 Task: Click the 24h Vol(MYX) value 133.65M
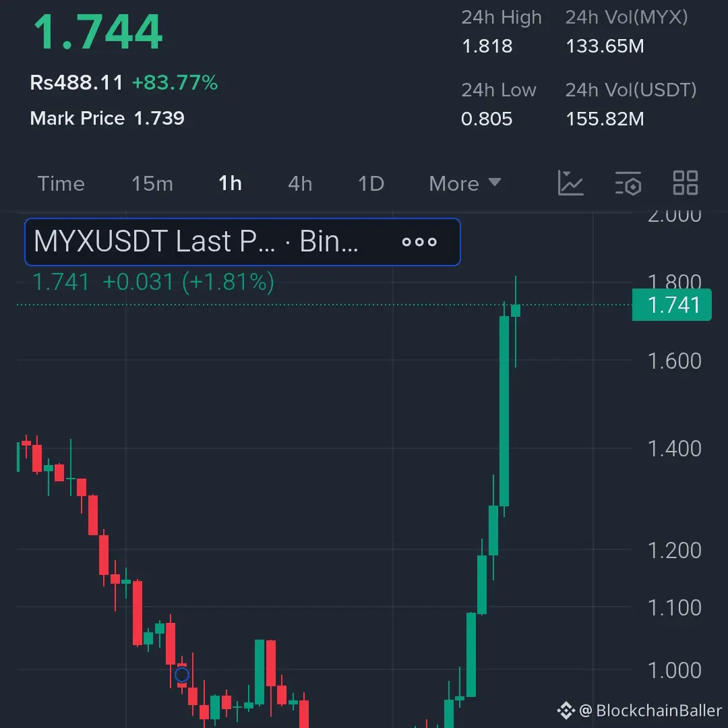point(605,47)
